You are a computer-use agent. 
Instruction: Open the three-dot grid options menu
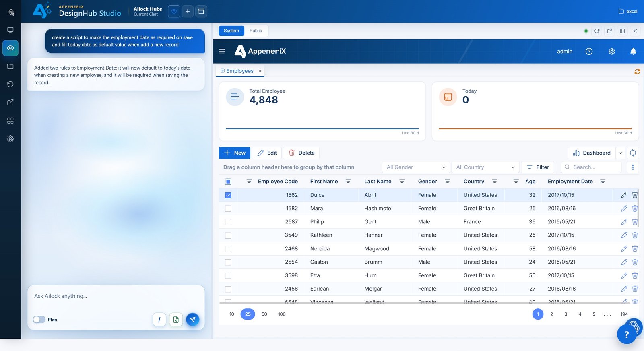(633, 167)
